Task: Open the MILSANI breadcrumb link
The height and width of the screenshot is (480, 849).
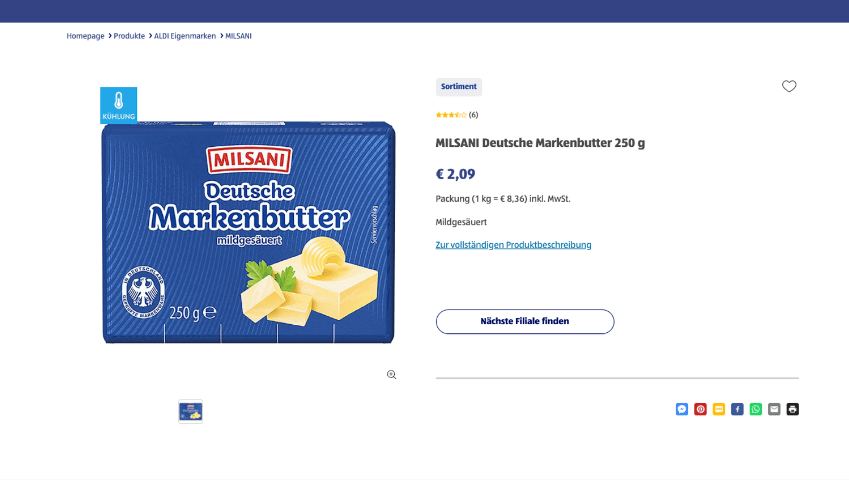Action: 238,36
